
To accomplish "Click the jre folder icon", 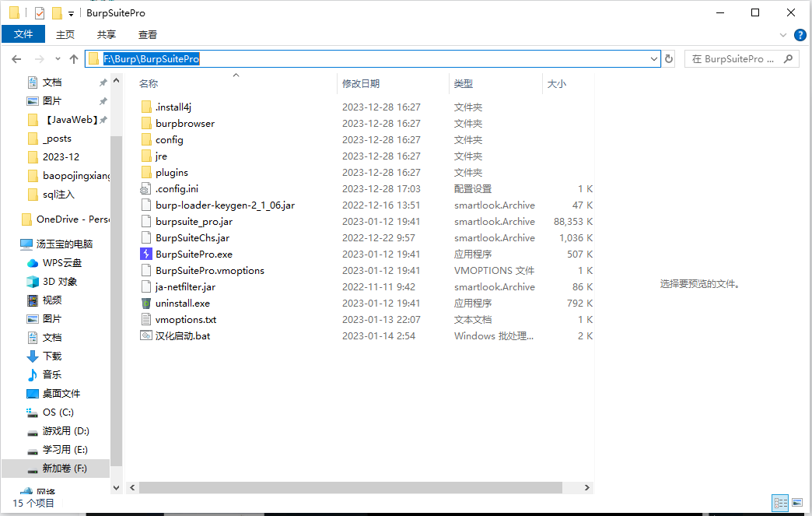I will tap(146, 156).
